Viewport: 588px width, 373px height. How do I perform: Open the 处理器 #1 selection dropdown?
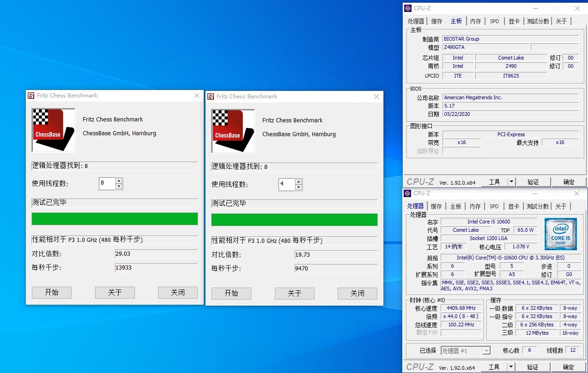[466, 351]
